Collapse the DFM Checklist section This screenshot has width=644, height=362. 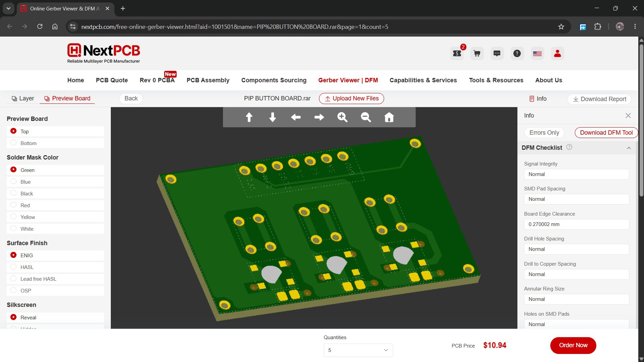629,148
